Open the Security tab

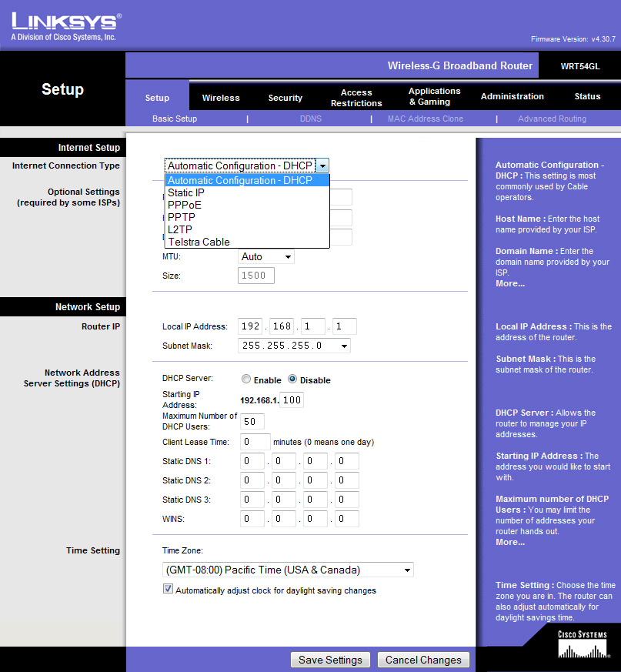(x=285, y=98)
